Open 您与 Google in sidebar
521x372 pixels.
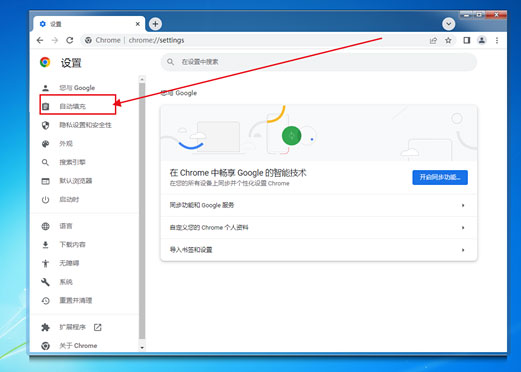coord(77,88)
